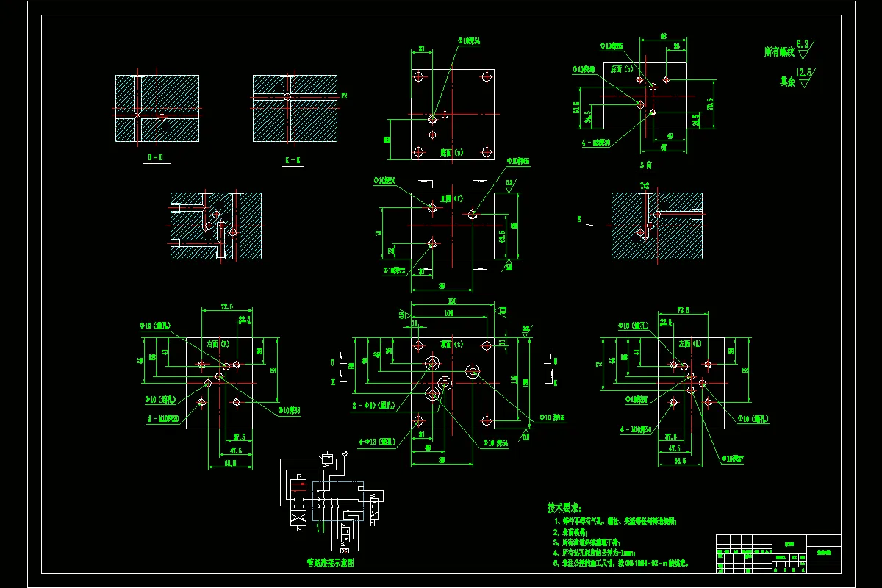Select the "72.5" dimension above 左面 (L) view
The image size is (882, 588).
click(681, 311)
